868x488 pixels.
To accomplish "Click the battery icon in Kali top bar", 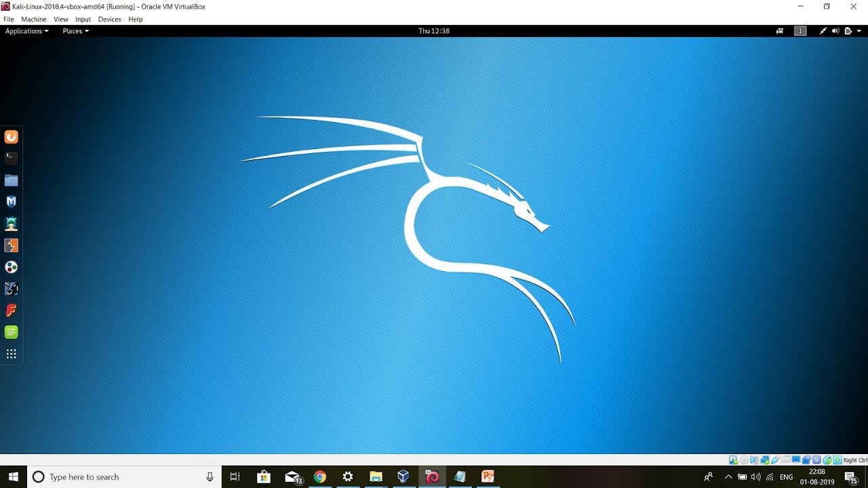I will point(848,31).
